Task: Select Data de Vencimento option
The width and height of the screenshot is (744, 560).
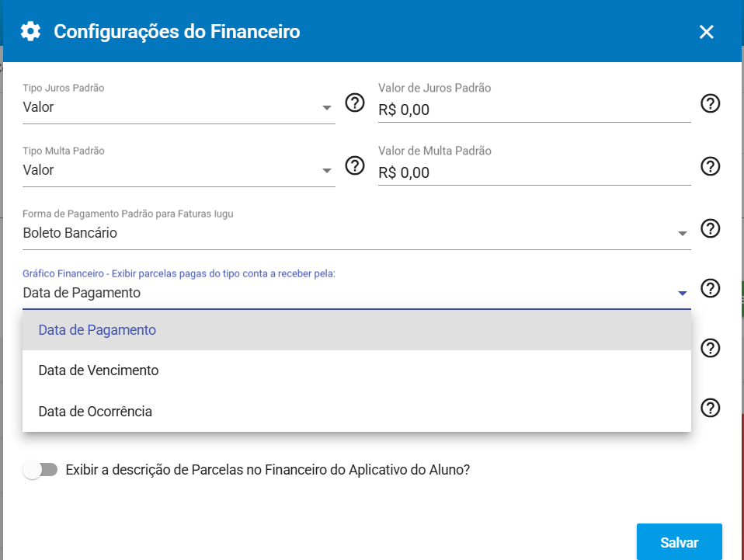Action: [99, 370]
